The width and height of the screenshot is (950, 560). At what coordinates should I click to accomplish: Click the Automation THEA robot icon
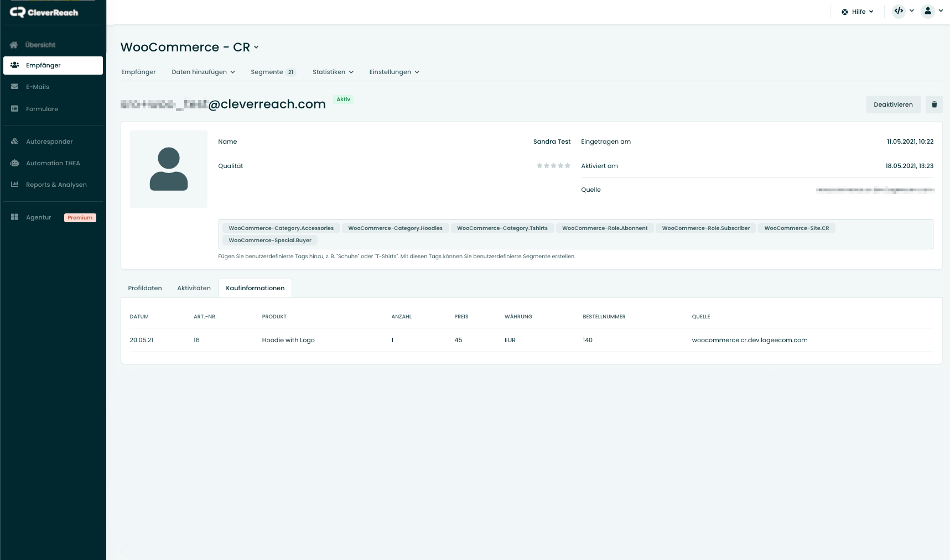click(14, 163)
